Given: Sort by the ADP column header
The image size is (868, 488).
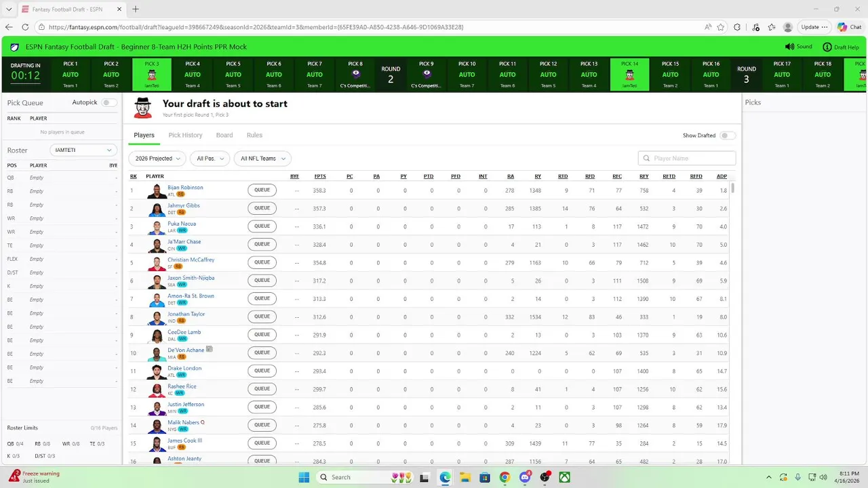Looking at the screenshot, I should (722, 176).
